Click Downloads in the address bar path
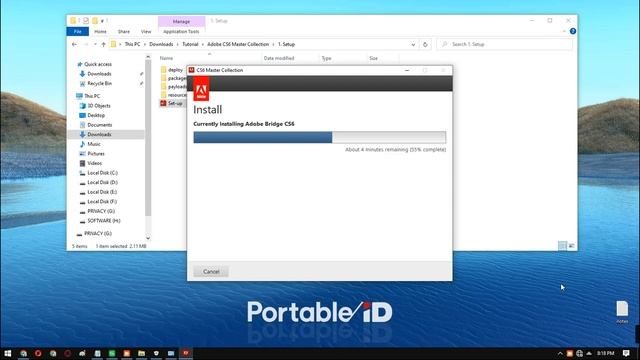 [x=161, y=44]
